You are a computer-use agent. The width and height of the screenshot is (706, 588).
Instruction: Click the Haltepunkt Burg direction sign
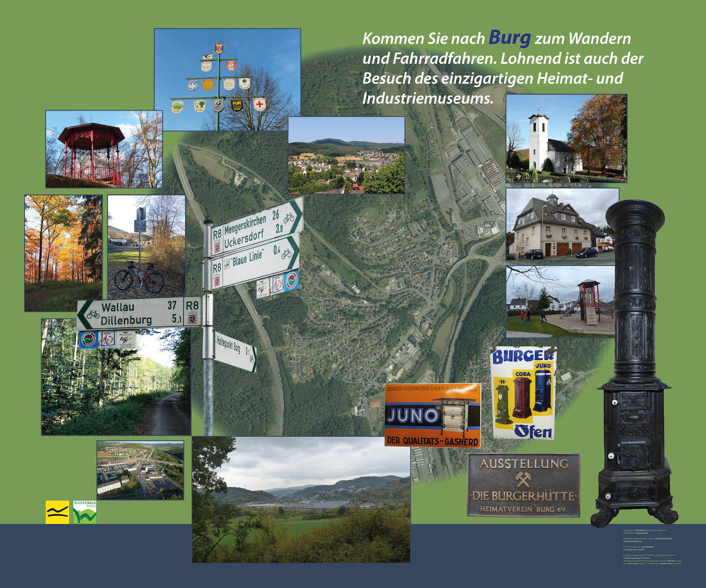[235, 351]
